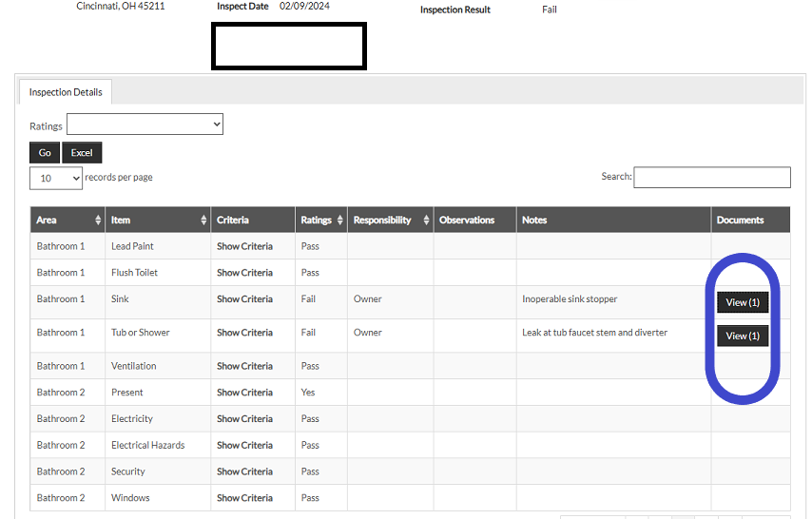Show Criteria for the Lead Paint row
Screen dimensions: 812x519
pyautogui.click(x=244, y=246)
